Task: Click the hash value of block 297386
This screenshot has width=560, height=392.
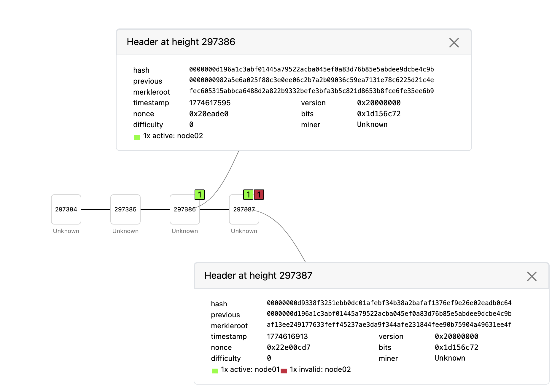Action: [x=311, y=69]
